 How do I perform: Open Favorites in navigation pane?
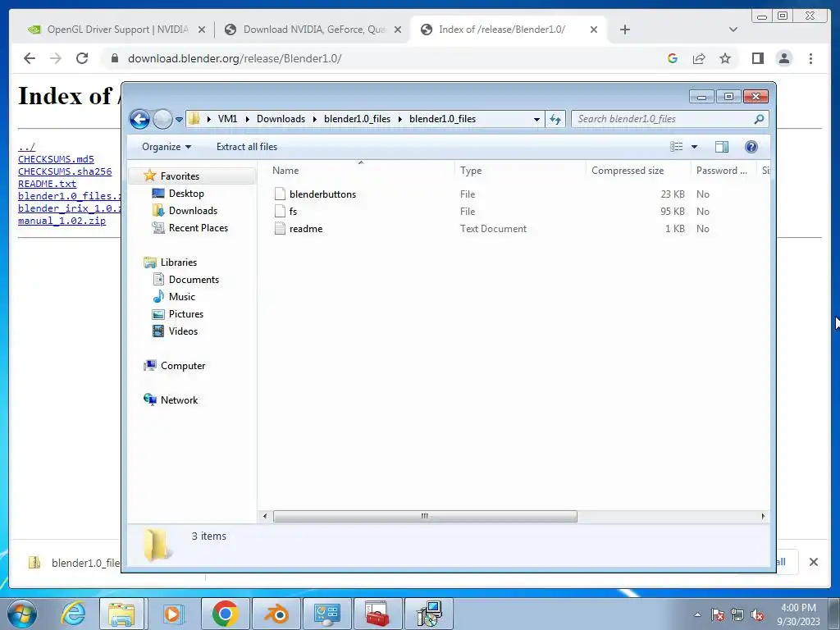(180, 176)
